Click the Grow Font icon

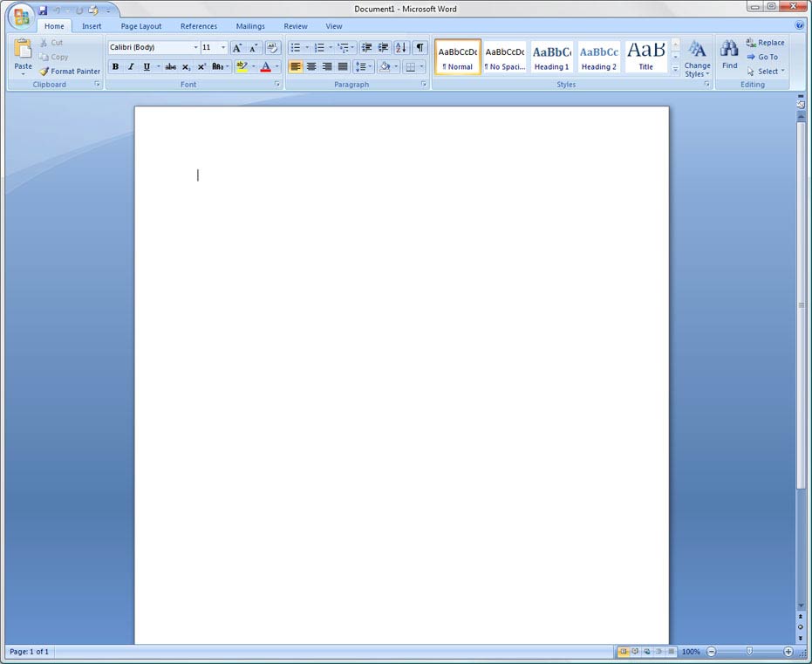pyautogui.click(x=237, y=48)
